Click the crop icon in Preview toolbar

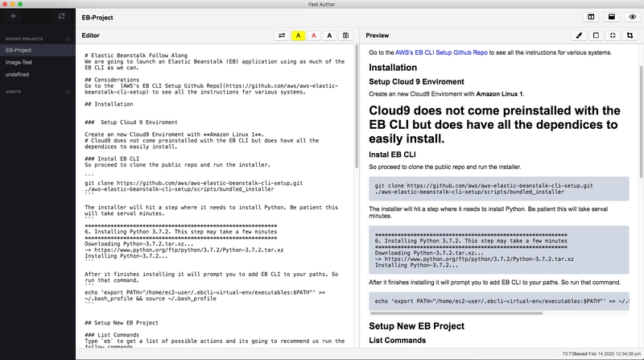coord(630,35)
